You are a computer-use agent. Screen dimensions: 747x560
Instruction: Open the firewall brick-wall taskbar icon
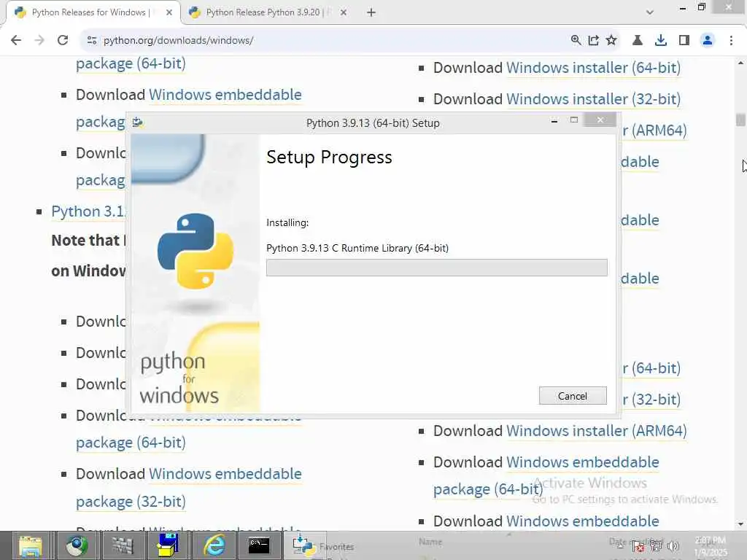(x=123, y=545)
